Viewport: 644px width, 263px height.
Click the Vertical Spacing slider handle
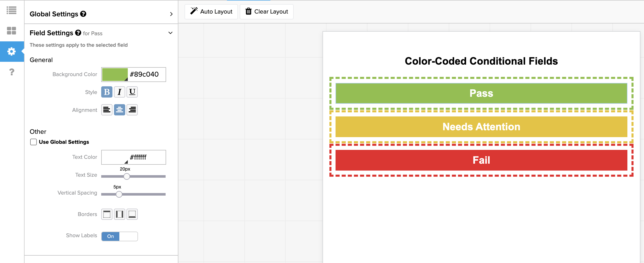pos(119,194)
